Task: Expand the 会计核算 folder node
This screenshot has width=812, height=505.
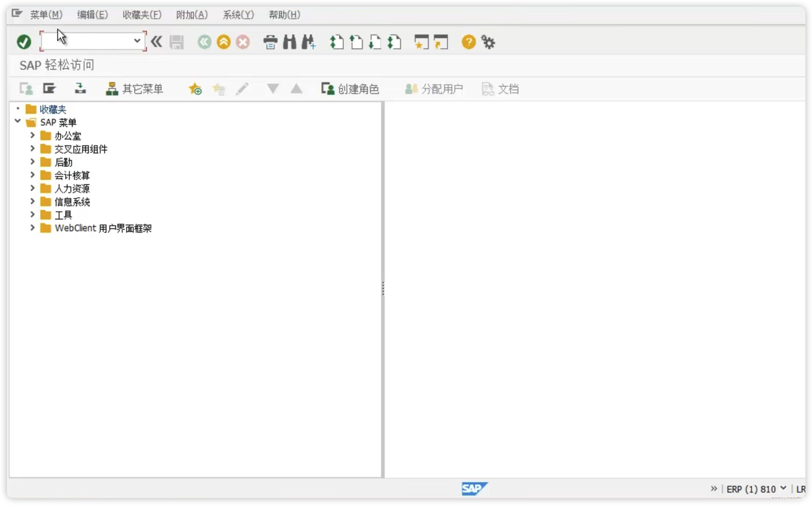Action: tap(32, 175)
